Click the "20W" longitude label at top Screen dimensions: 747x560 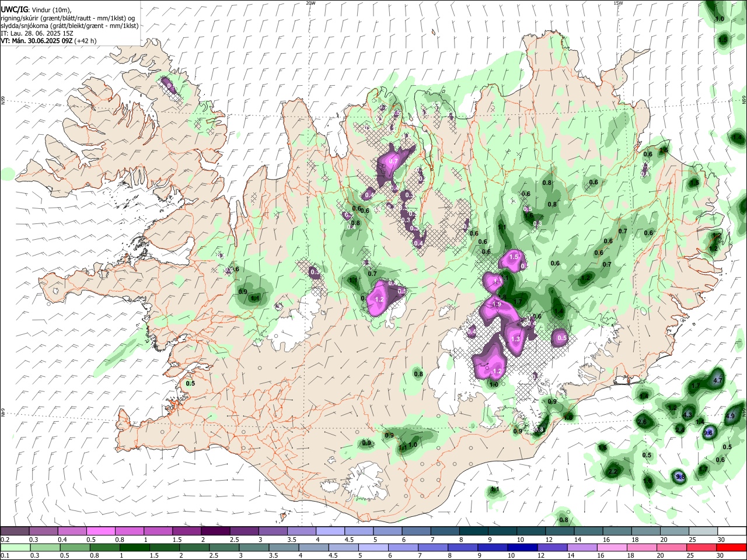(x=311, y=3)
